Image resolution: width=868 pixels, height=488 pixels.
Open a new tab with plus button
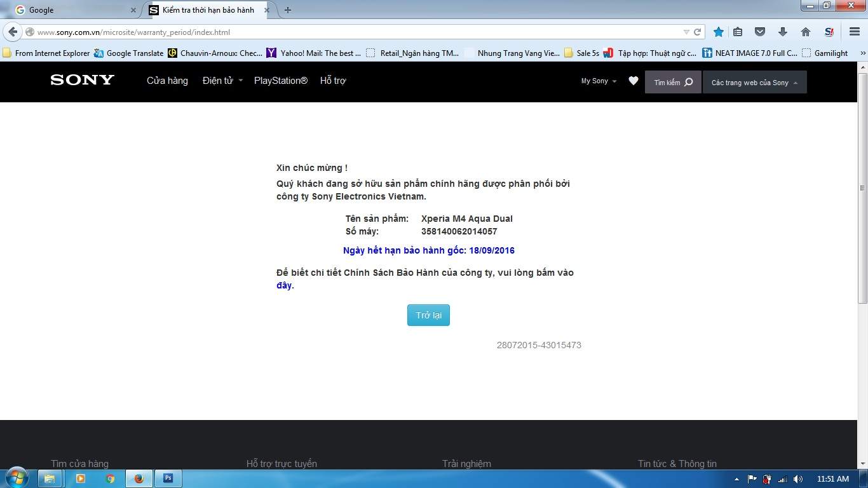(x=288, y=10)
